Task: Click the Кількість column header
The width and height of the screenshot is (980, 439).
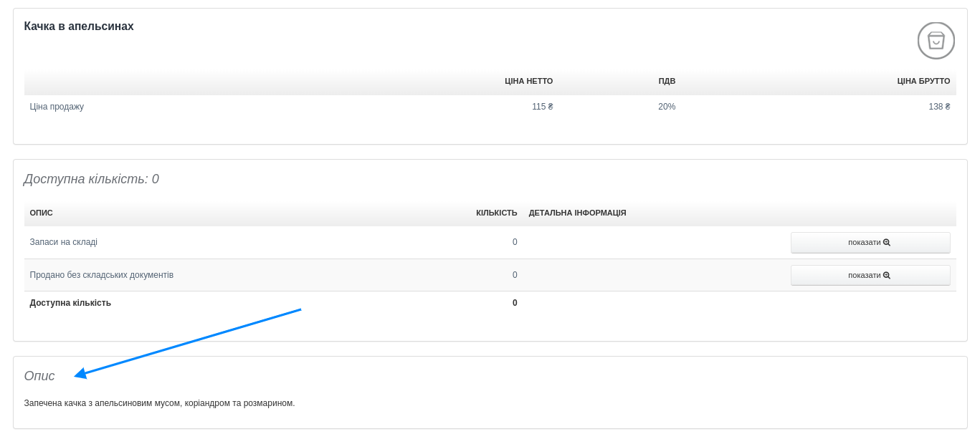Action: click(x=496, y=213)
